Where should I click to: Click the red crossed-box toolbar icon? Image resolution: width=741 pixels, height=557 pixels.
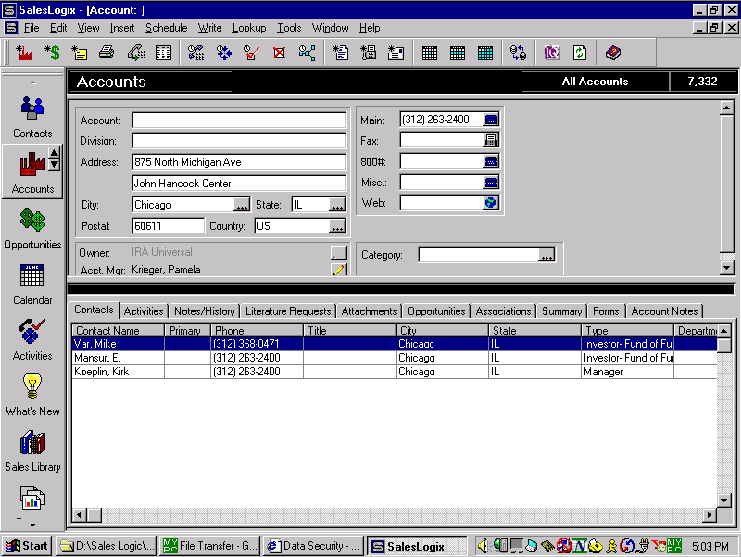[x=279, y=52]
